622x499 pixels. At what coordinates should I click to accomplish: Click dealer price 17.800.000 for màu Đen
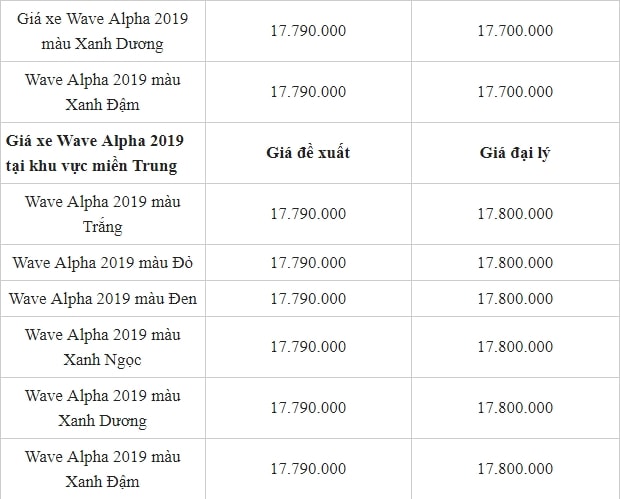[x=515, y=299]
